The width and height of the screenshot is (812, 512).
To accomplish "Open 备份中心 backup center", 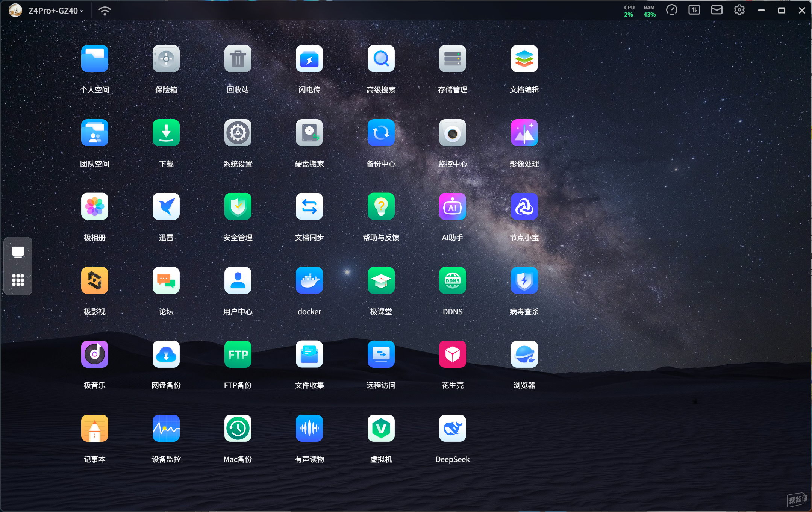I will [x=381, y=133].
